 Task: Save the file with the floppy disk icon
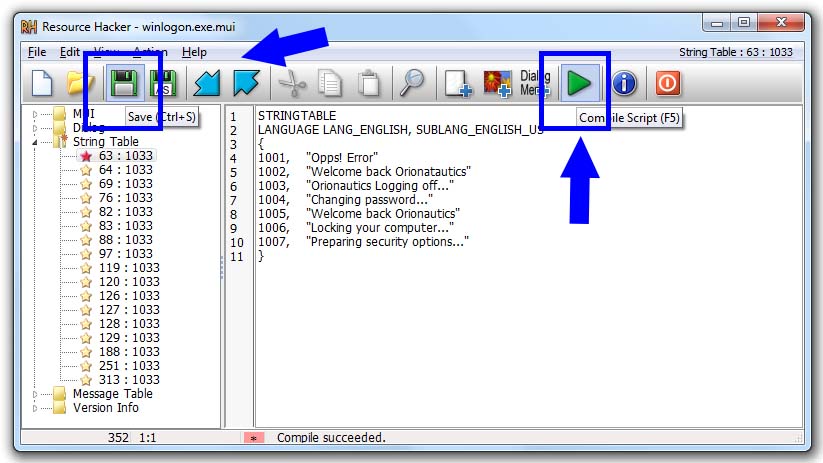tap(124, 83)
